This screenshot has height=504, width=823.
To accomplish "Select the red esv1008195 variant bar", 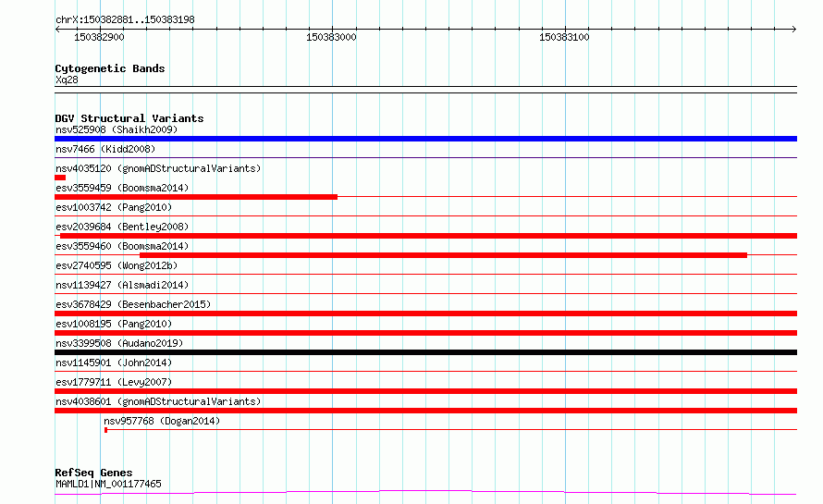I will tap(425, 333).
